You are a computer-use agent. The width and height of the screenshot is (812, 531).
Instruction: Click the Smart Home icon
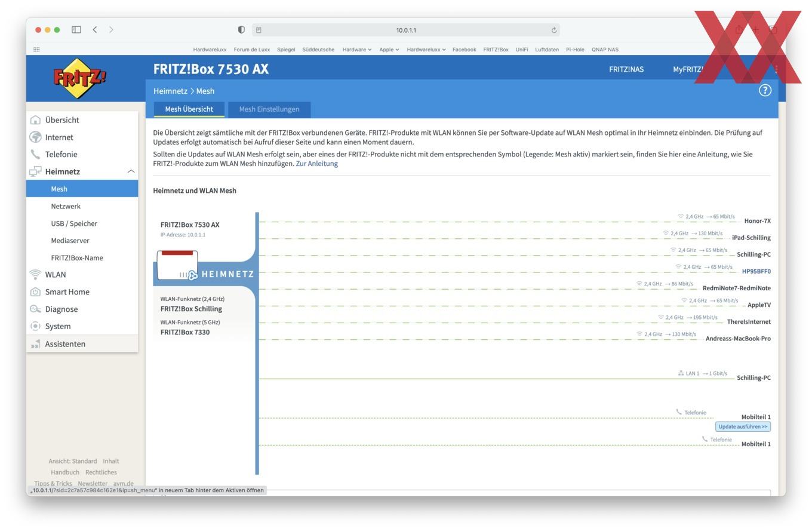(35, 292)
